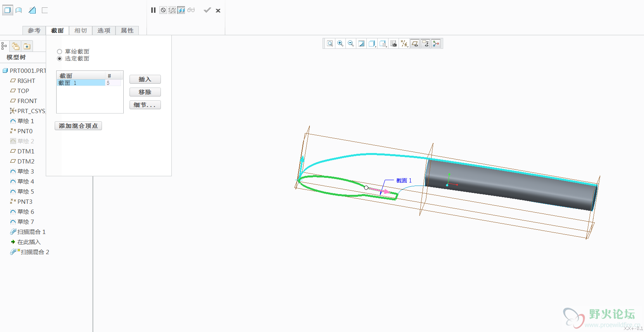This screenshot has height=332, width=644.
Task: Toggle the spin center icon
Action: (x=436, y=44)
